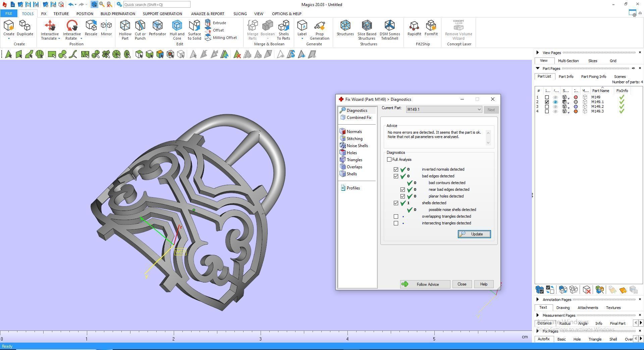
Task: Go to Stitching in Fix Wizard
Action: 351,139
